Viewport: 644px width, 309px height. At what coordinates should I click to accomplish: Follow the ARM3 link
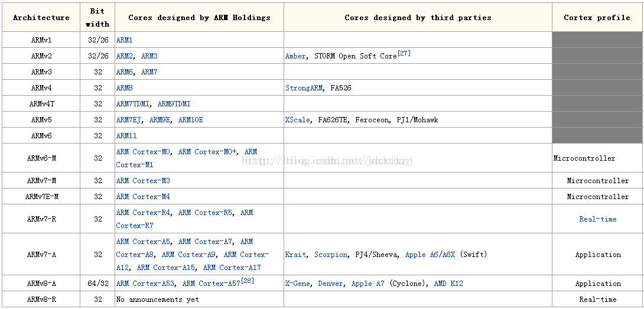pyautogui.click(x=149, y=56)
